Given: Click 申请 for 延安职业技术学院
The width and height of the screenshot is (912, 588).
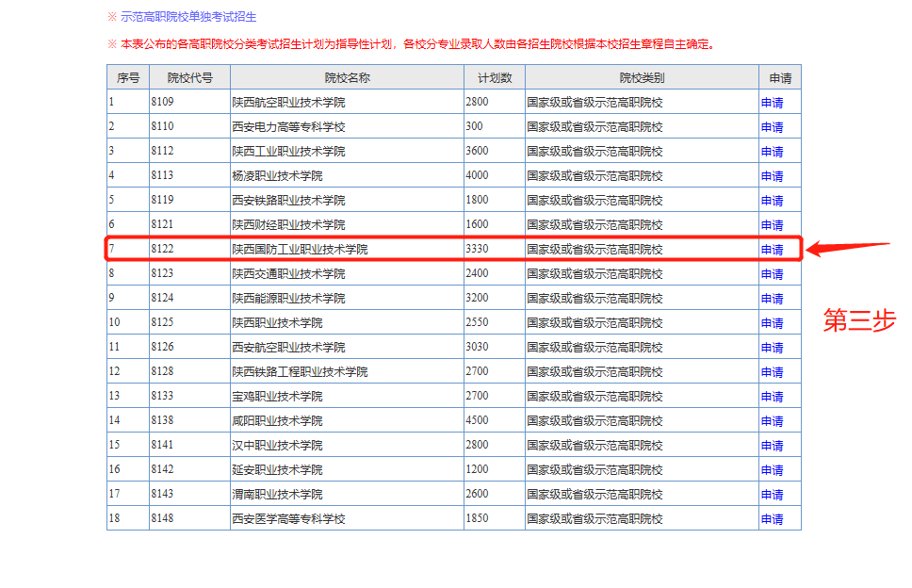Looking at the screenshot, I should click(772, 470).
